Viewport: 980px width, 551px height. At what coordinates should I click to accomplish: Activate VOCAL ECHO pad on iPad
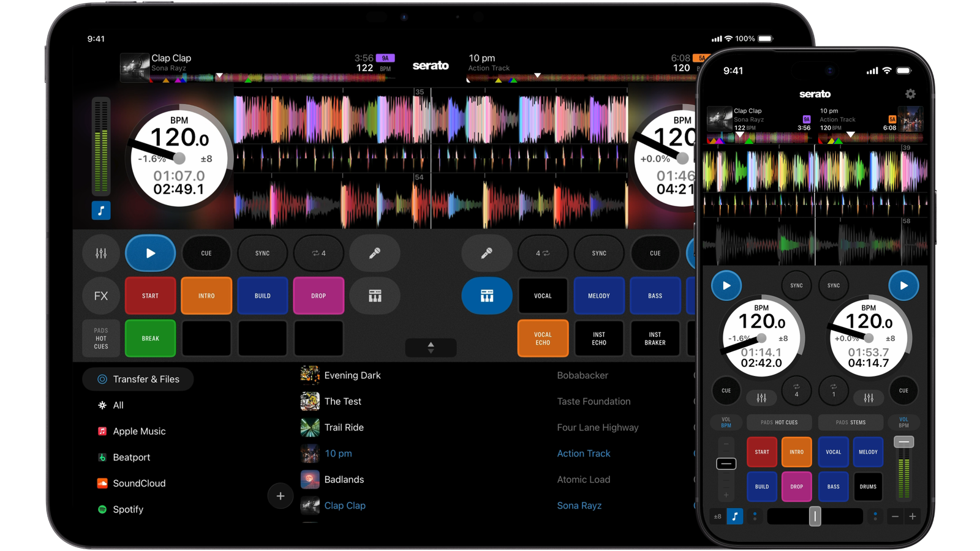543,338
